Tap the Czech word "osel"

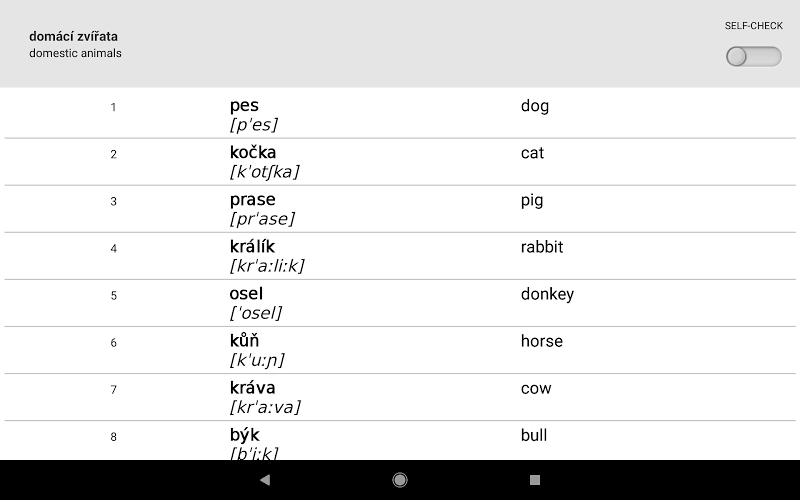pos(246,294)
